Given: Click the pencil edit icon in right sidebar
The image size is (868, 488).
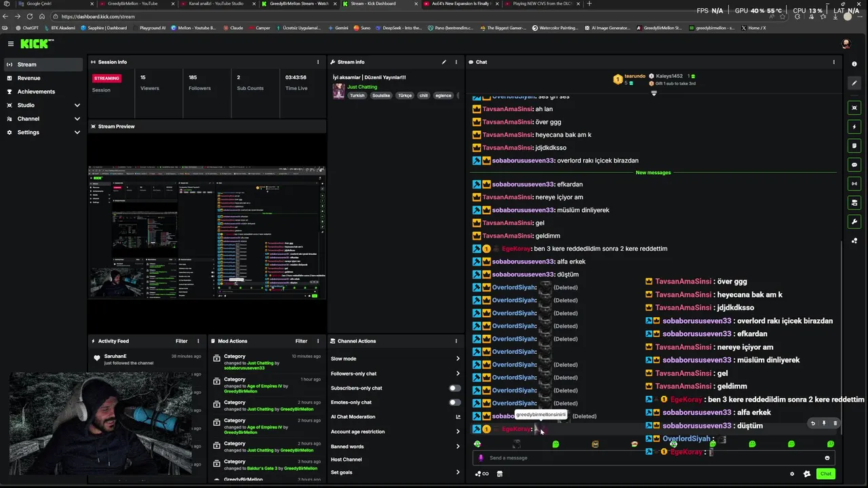Looking at the screenshot, I should 854,83.
